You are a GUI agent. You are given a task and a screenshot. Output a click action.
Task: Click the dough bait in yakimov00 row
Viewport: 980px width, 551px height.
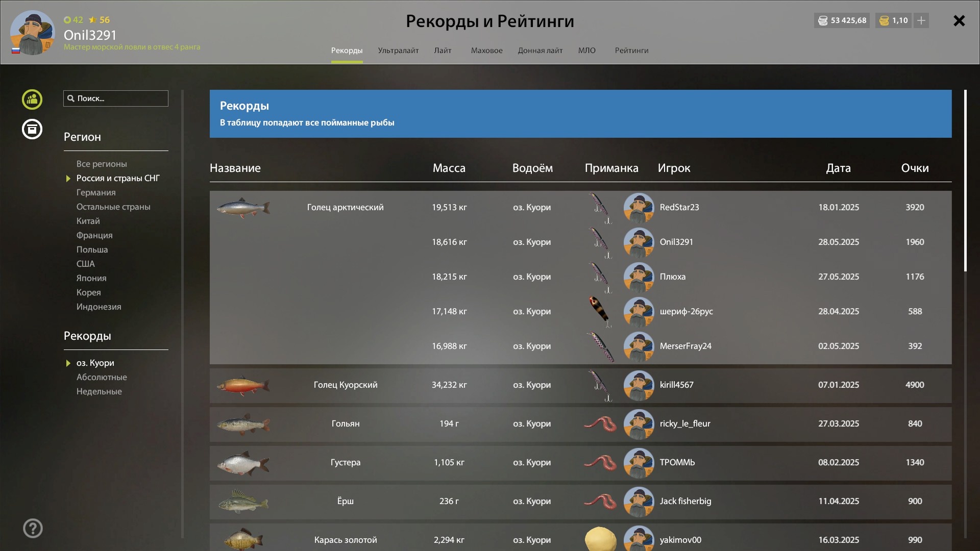[x=600, y=539]
